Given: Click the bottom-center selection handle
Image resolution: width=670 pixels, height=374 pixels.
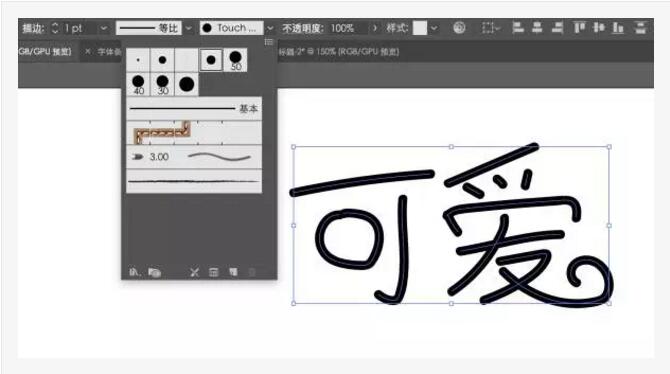Looking at the screenshot, I should point(451,303).
